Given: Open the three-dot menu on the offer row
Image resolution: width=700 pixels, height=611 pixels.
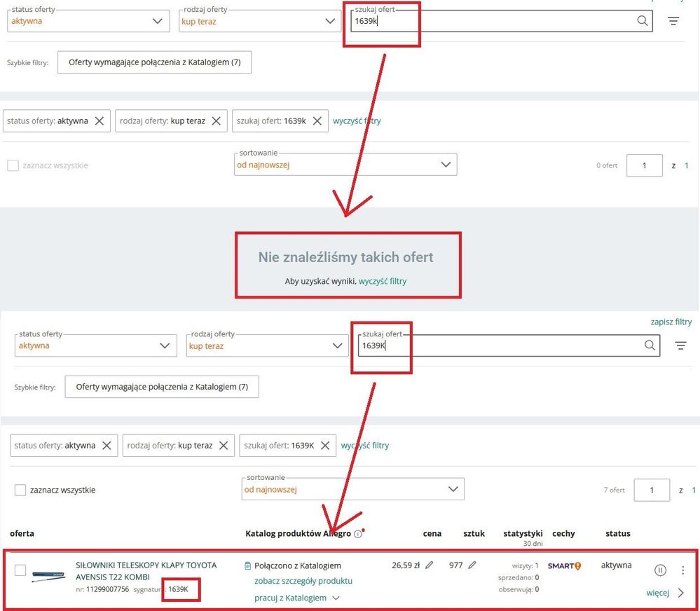Looking at the screenshot, I should (682, 570).
